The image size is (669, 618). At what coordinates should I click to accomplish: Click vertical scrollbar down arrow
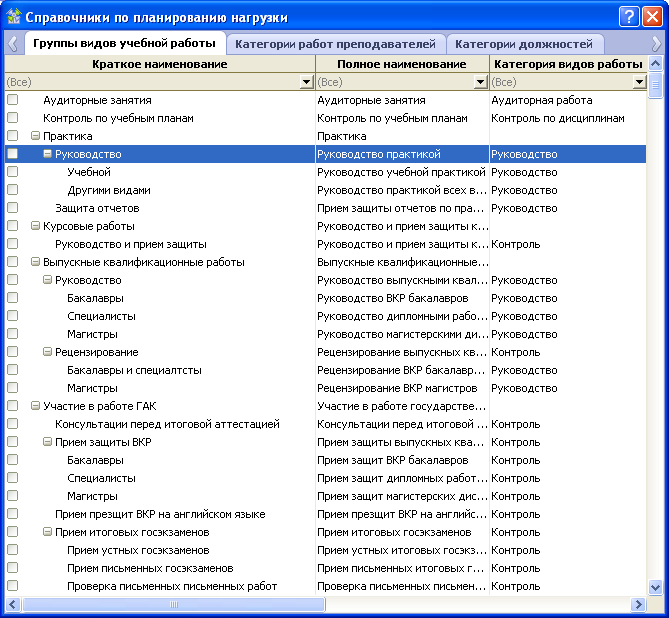tap(656, 587)
